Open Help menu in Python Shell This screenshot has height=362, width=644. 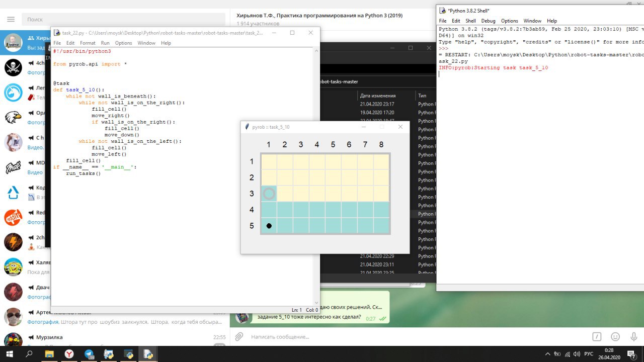[x=552, y=21]
